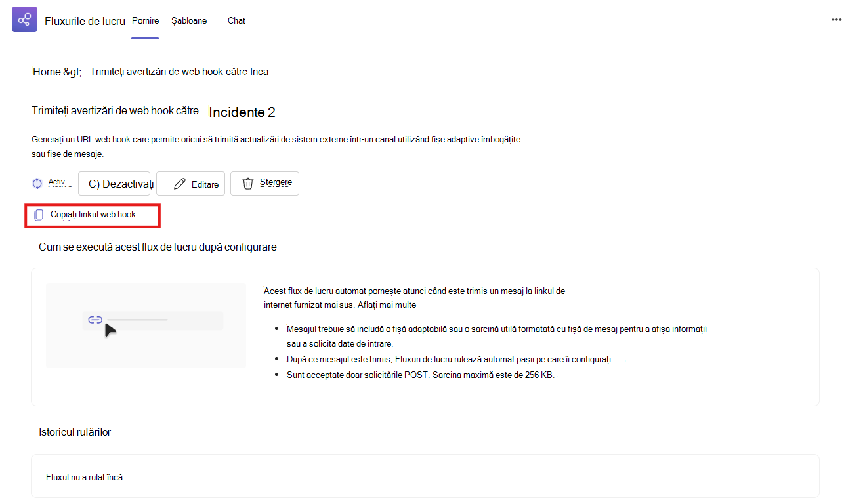Click the bullet about POST requests and 256 KB
844x504 pixels.
421,376
